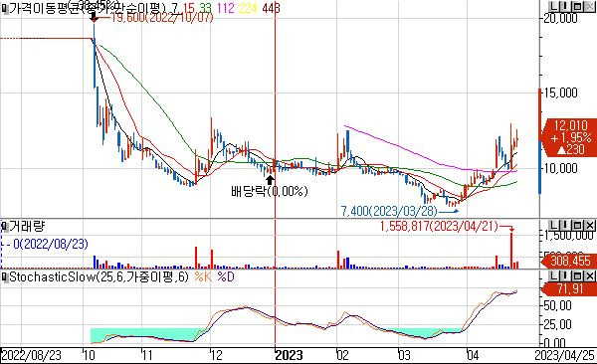
Task: Click the I button on price chart panel
Action: [x=565, y=7]
